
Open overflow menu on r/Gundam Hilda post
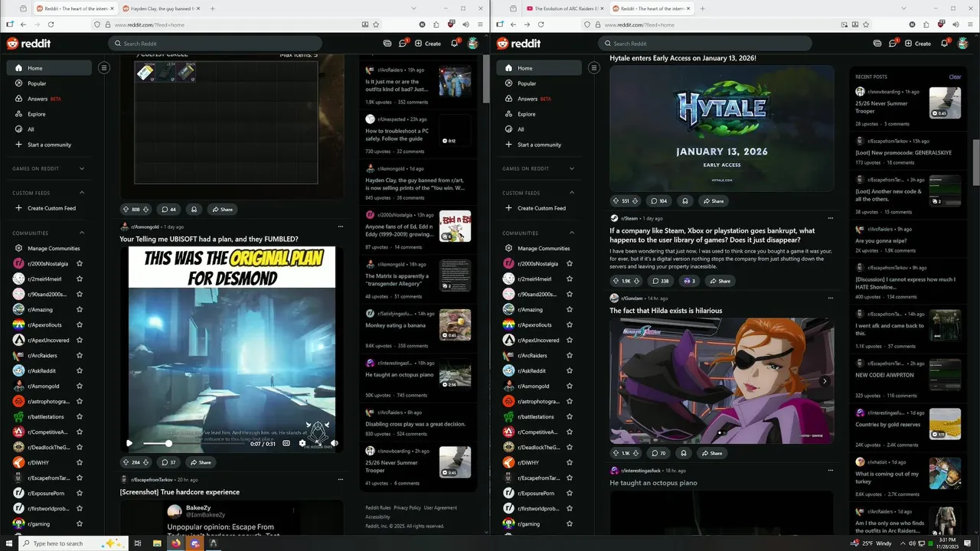click(831, 298)
